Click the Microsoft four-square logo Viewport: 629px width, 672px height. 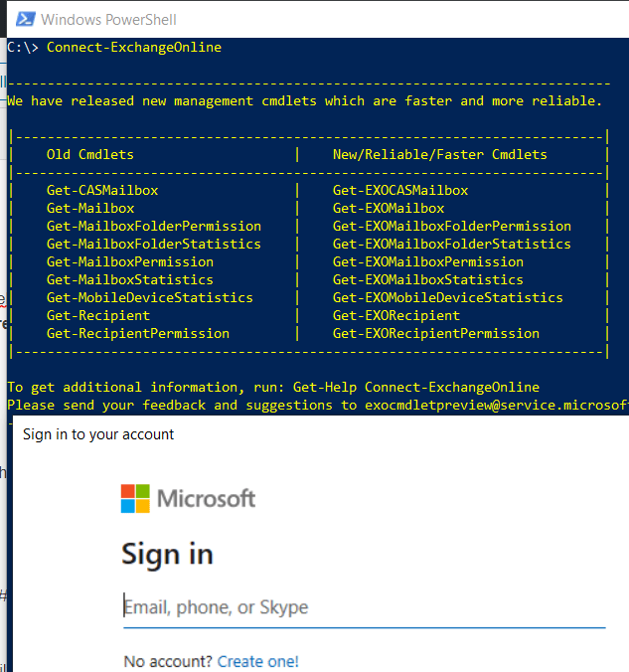[x=135, y=498]
